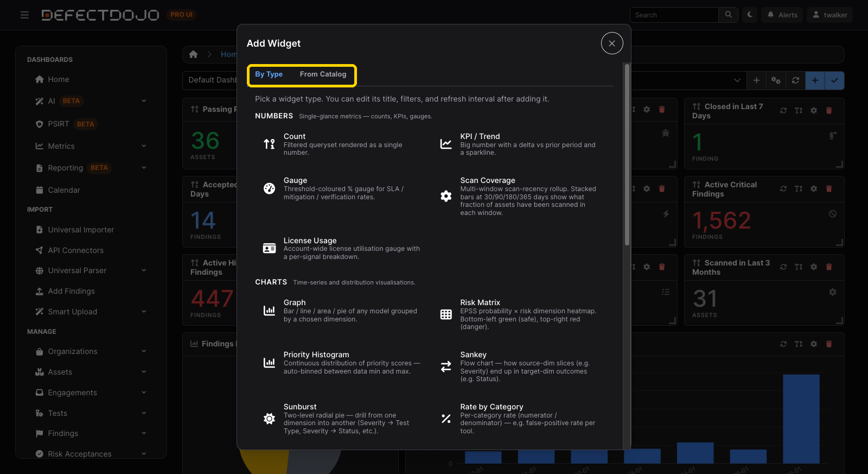
Task: Switch to the By Type tab
Action: point(269,74)
